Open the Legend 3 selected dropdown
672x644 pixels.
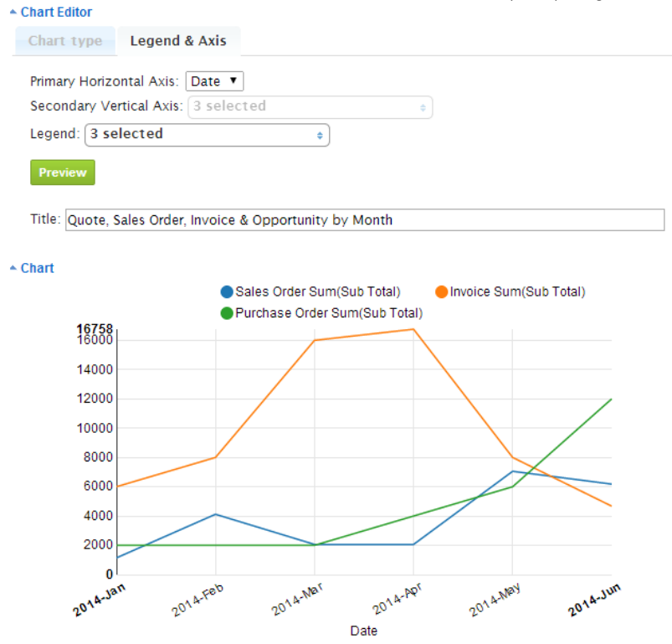click(x=207, y=134)
